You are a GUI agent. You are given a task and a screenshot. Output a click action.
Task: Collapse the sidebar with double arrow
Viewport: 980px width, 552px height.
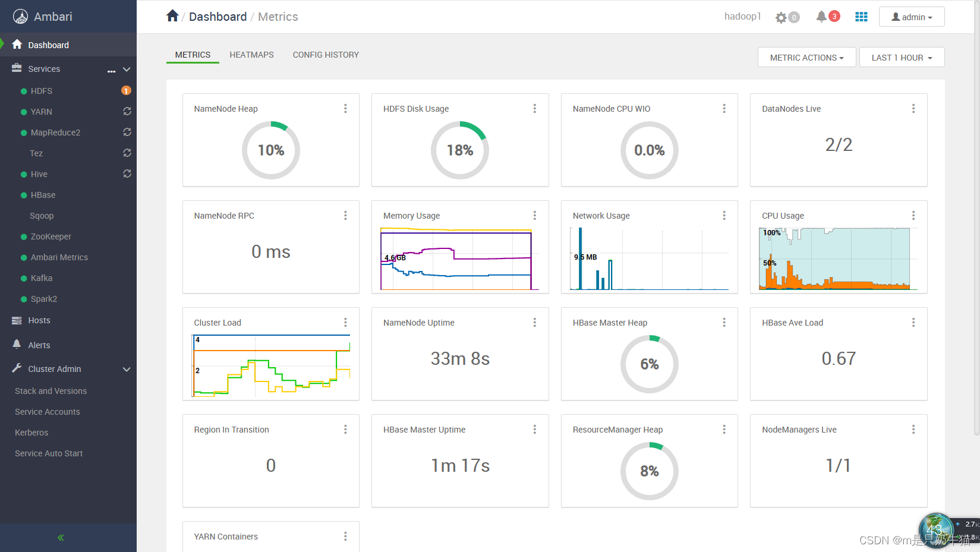point(61,538)
